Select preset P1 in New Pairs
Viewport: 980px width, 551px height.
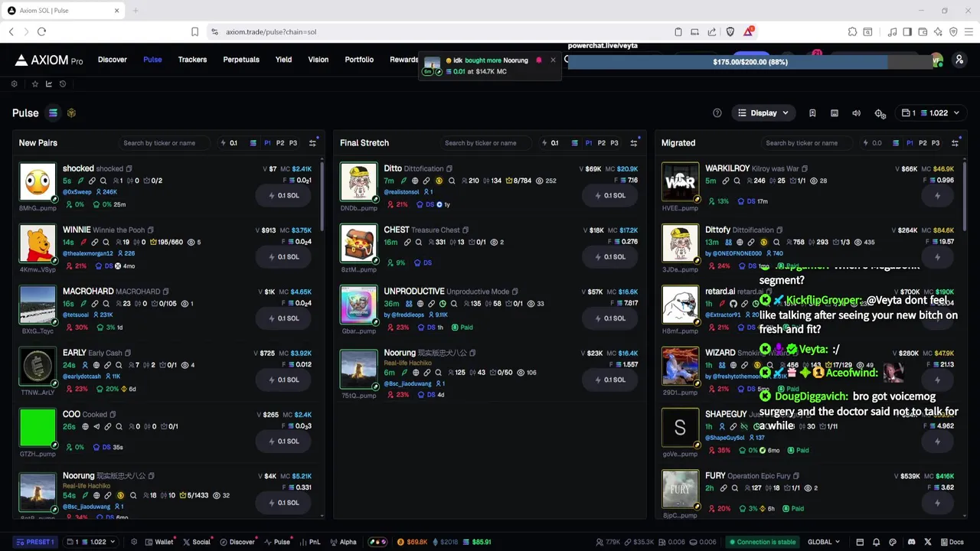pyautogui.click(x=267, y=143)
